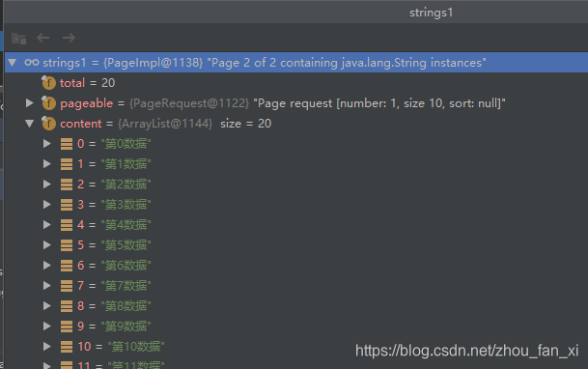
Task: Select the row with value "第7数据"
Action: 296,285
